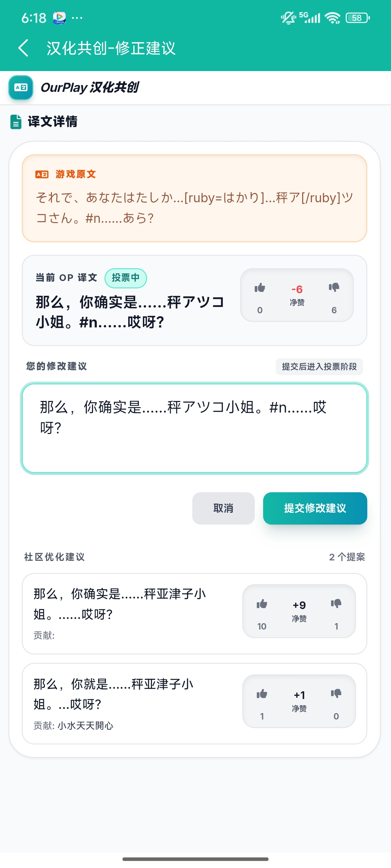The image size is (391, 868).
Task: Select the 那么，你就是……秤亚津子小姐 suggestion text
Action: tap(113, 694)
